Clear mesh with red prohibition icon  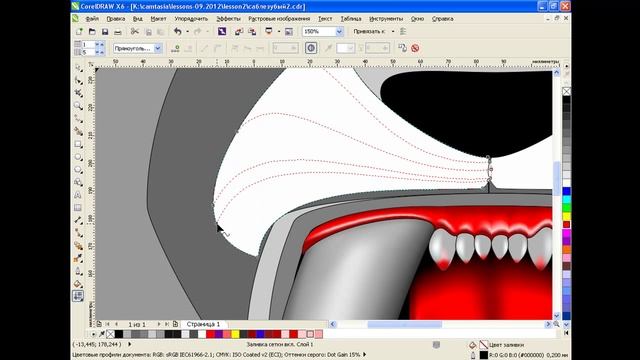(415, 48)
